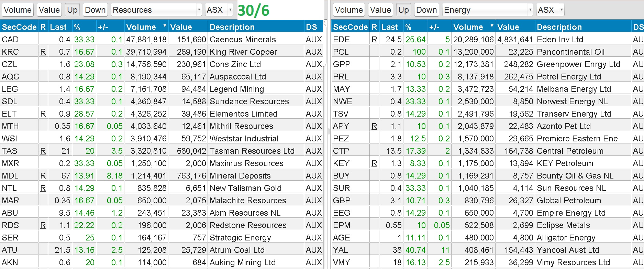Click R link in NTL row
This screenshot has width=644, height=269.
[x=43, y=188]
